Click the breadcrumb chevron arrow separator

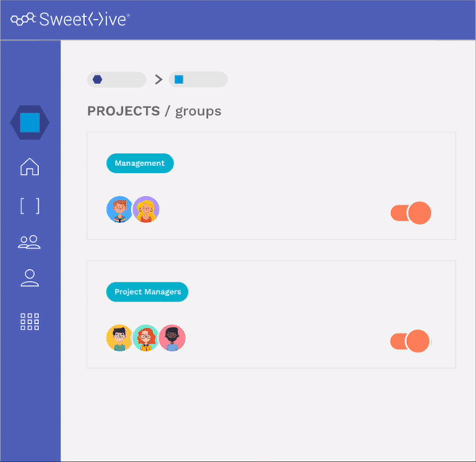point(158,79)
